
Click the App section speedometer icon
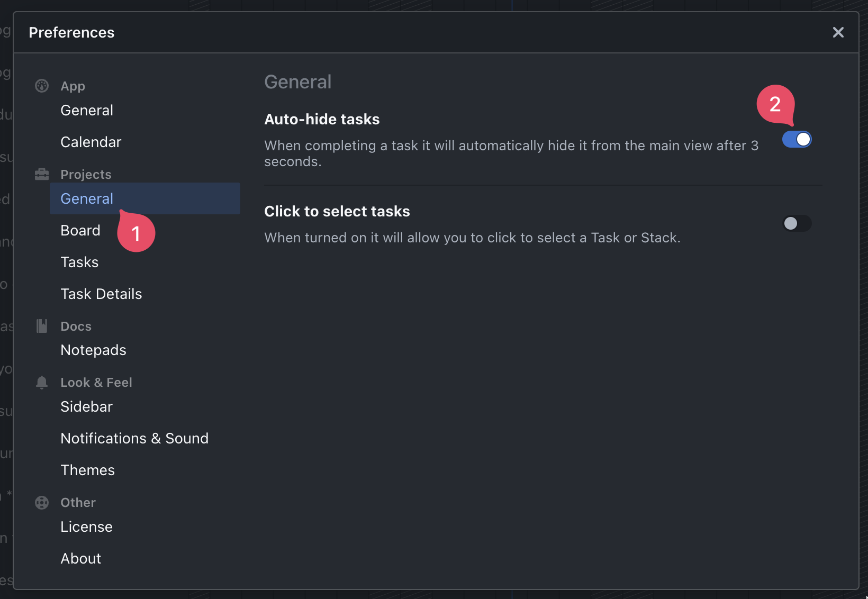(x=42, y=86)
